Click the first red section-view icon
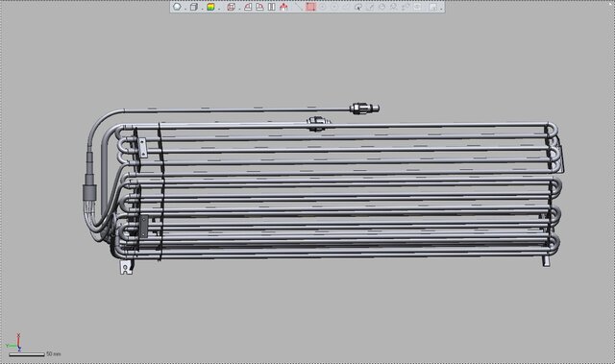This screenshot has height=364, width=615. [248, 7]
